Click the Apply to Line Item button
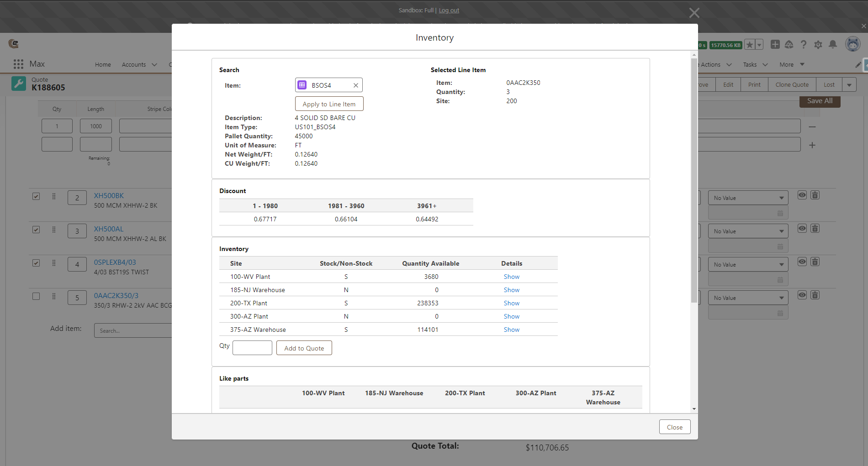The image size is (868, 466). point(329,104)
